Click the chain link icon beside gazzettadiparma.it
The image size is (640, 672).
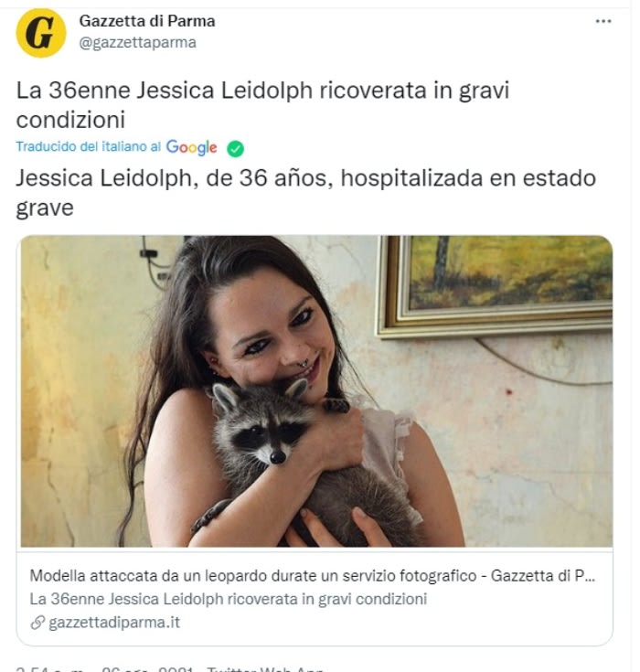pyautogui.click(x=37, y=623)
